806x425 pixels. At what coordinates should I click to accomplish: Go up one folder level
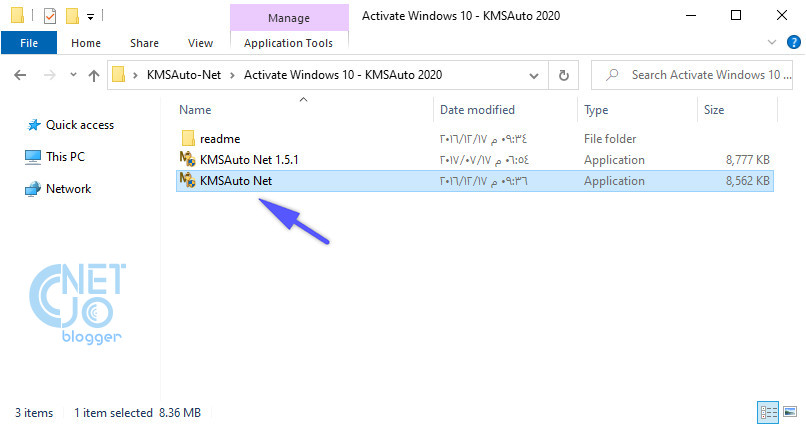[94, 76]
